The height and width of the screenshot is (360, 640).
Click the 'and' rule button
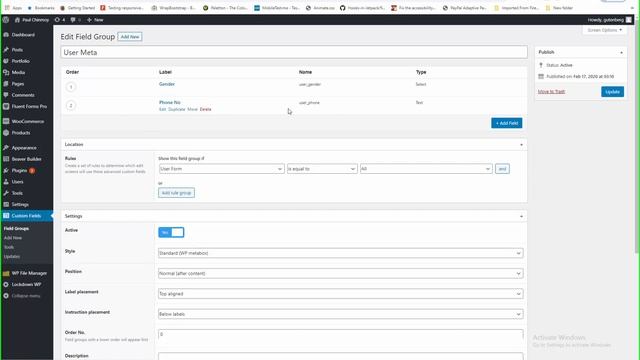point(502,169)
